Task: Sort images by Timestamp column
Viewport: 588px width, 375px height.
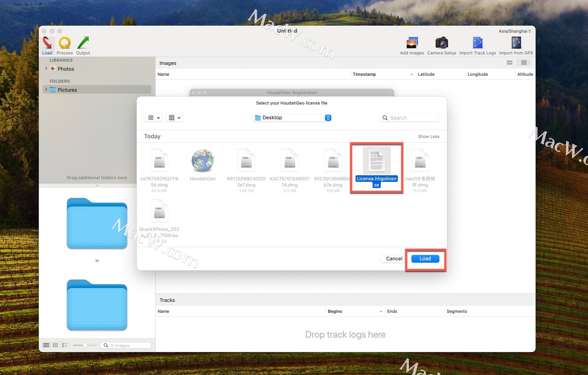Action: (x=383, y=74)
